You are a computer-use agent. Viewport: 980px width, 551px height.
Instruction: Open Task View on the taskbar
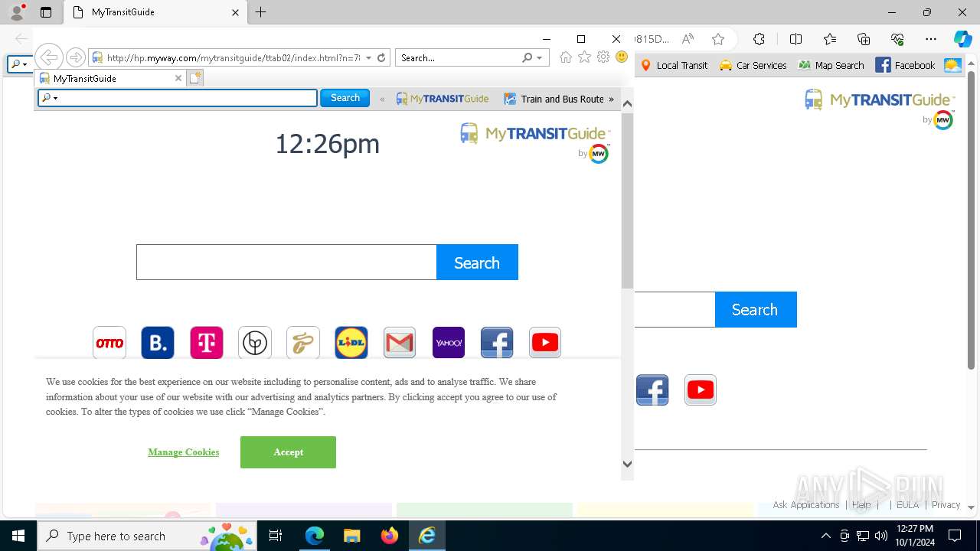pos(276,536)
